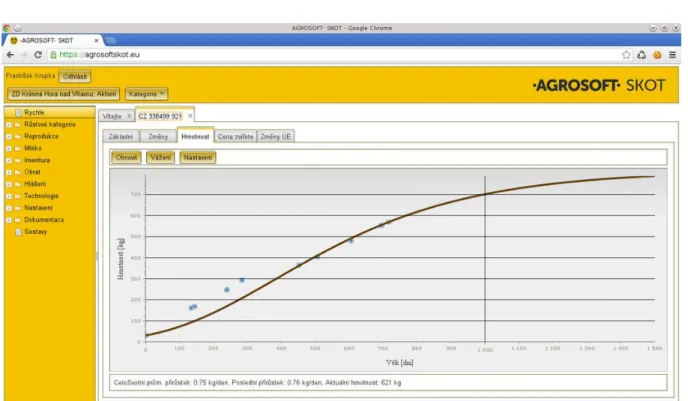Click the Nastavení button above chart
688x401 pixels.
[198, 158]
